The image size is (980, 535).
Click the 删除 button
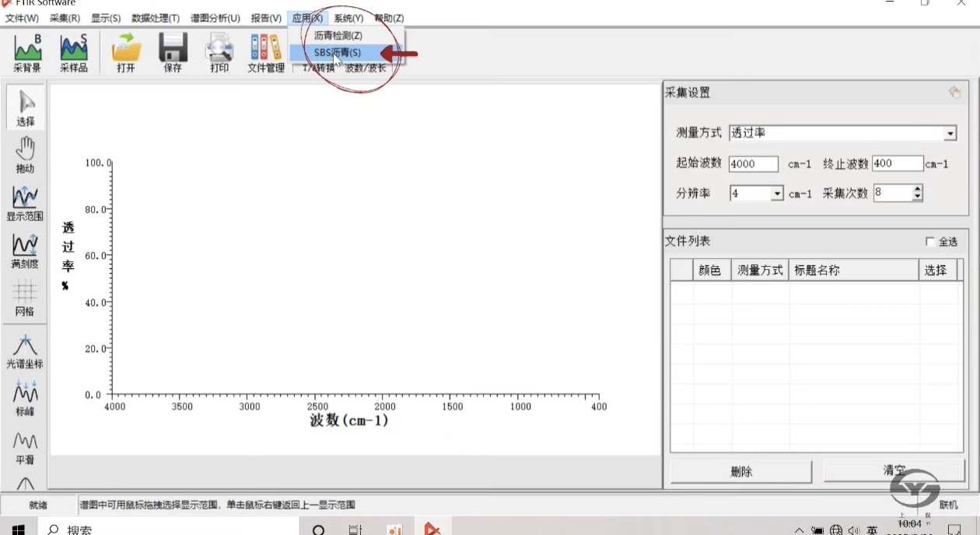[x=740, y=471]
